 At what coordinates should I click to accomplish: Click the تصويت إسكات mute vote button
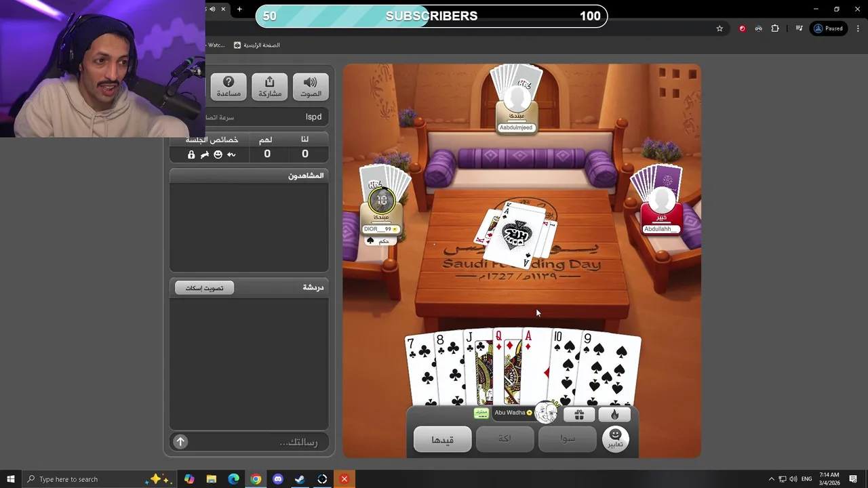pyautogui.click(x=204, y=288)
